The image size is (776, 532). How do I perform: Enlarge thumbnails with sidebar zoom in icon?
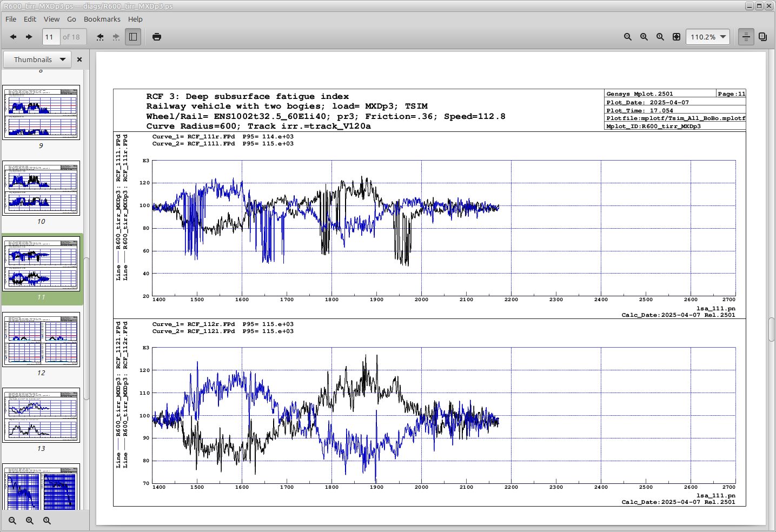[30, 521]
